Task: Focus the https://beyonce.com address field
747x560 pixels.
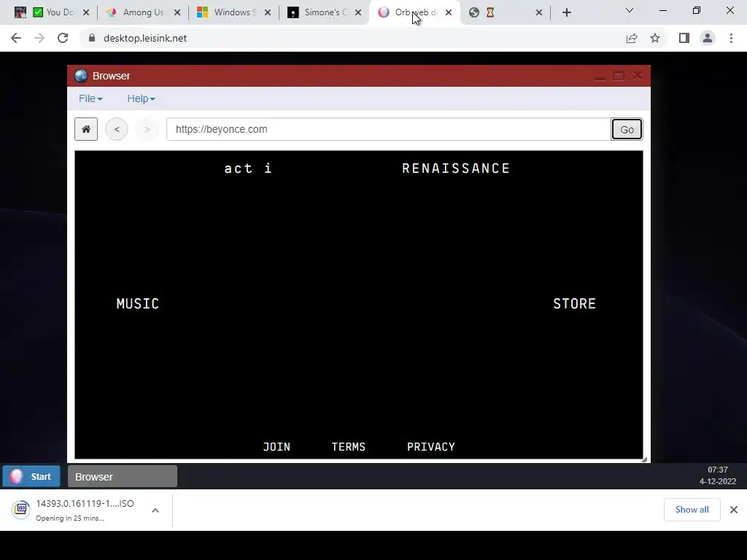Action: [x=388, y=129]
